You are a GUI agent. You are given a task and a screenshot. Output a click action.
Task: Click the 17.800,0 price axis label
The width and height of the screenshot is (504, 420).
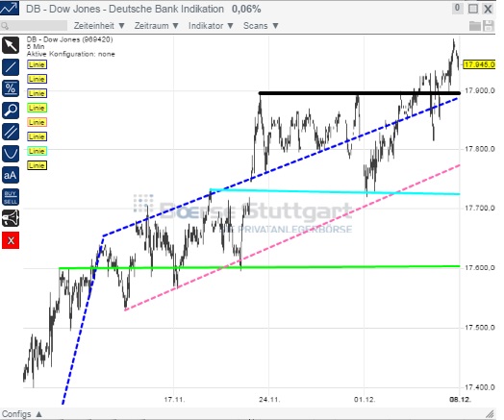[480, 149]
